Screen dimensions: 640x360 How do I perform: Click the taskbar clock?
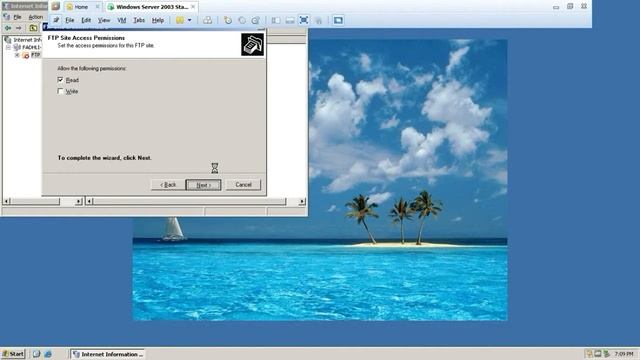pos(624,353)
